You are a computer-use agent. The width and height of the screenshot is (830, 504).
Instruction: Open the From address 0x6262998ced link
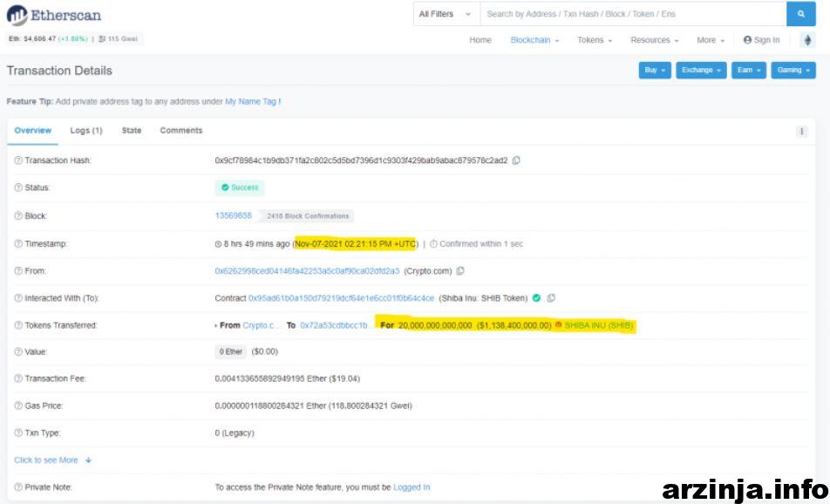click(x=307, y=271)
